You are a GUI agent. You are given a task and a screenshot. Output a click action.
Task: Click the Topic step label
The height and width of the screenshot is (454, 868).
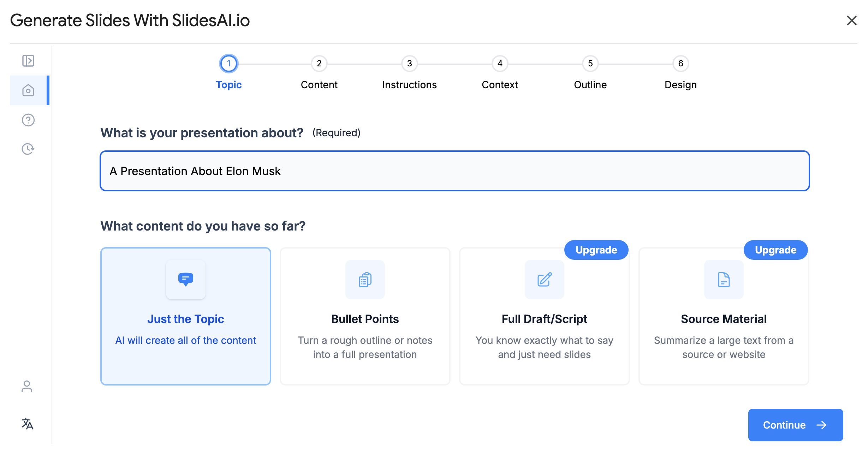[x=229, y=85]
